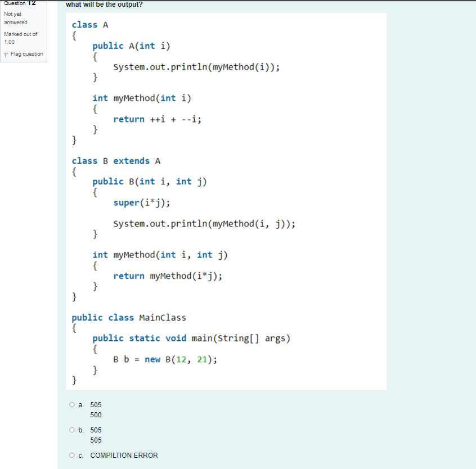Click the return myMethod(i*j) line
The width and height of the screenshot is (476, 469).
point(166,276)
